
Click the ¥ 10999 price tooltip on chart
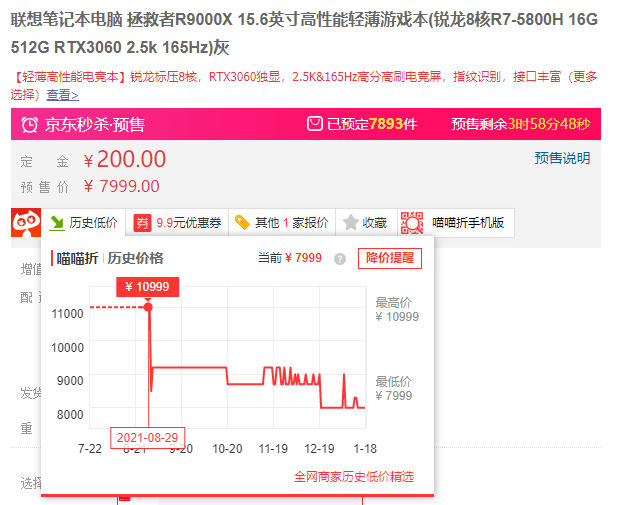[148, 287]
